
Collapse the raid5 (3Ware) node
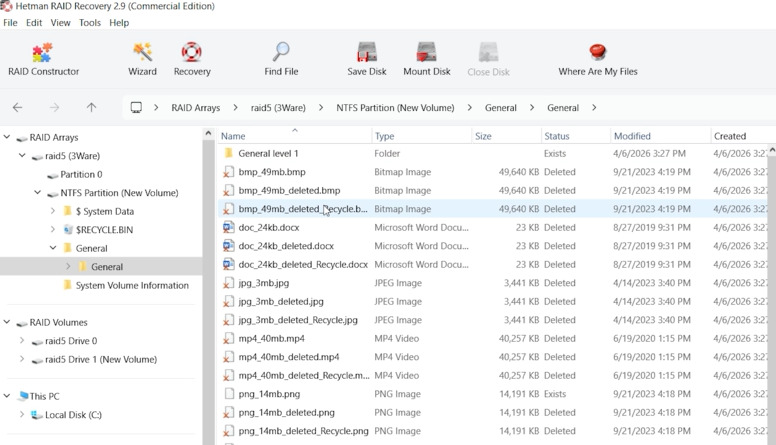(22, 155)
